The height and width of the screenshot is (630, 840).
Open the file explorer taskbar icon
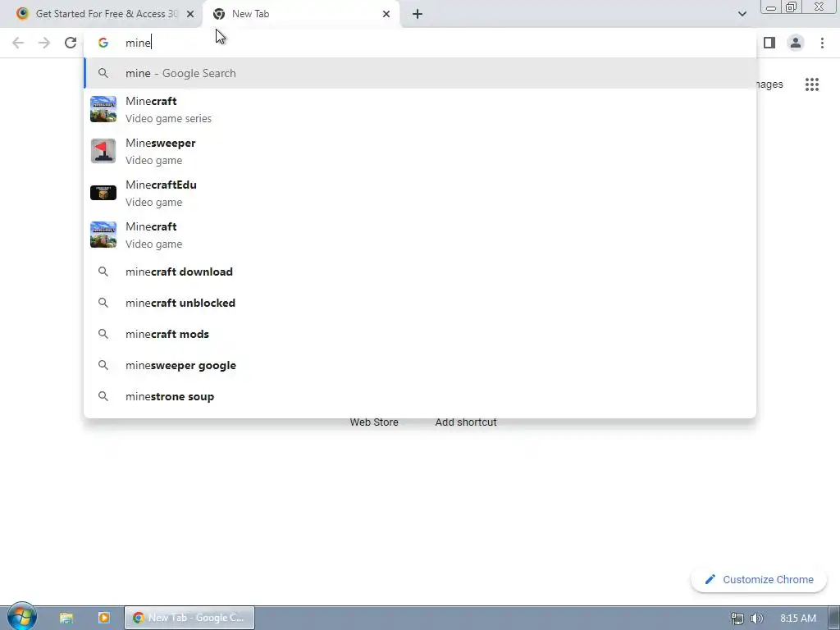click(66, 618)
